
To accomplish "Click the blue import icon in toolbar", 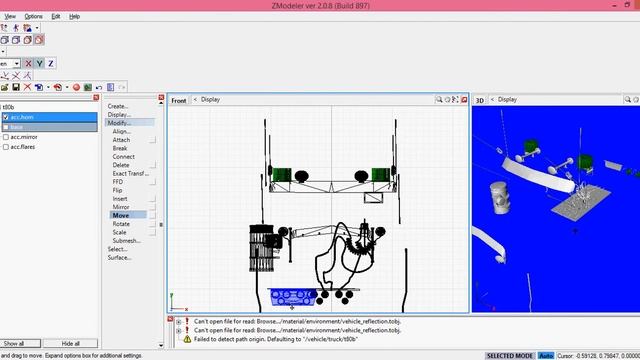I will pyautogui.click(x=39, y=87).
